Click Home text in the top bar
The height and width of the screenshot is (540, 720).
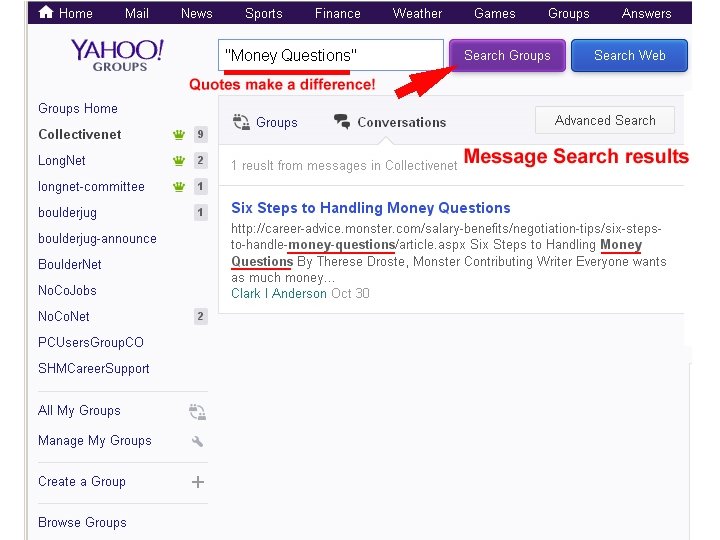pos(76,13)
